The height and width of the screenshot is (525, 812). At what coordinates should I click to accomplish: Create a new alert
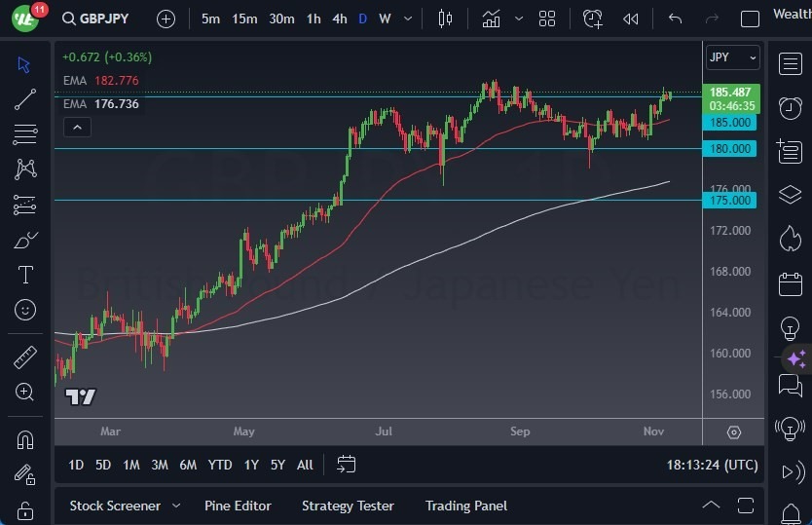[592, 19]
